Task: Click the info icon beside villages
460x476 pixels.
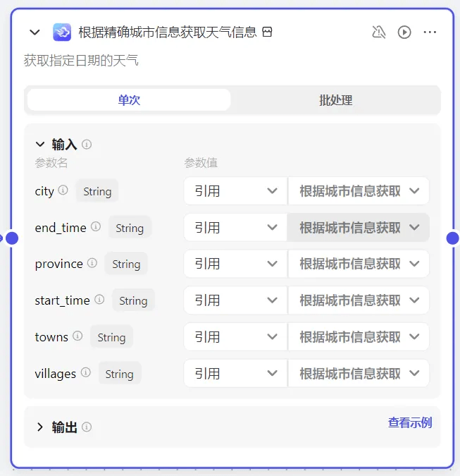Action: (x=86, y=372)
